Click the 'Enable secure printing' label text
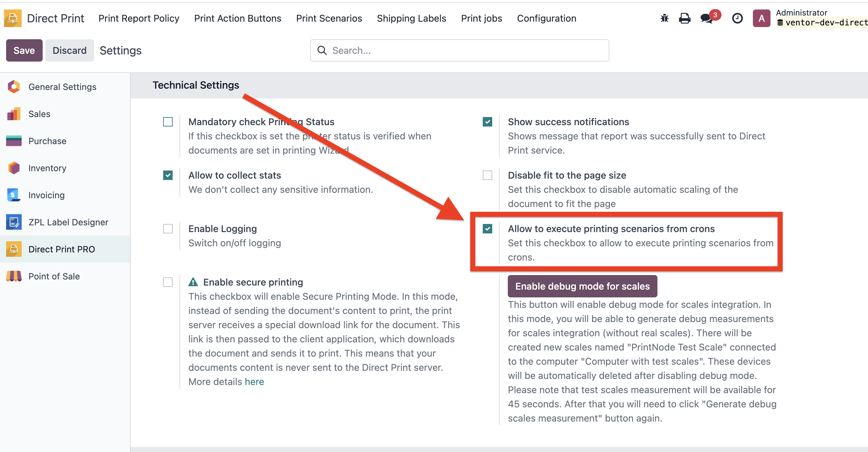 pyautogui.click(x=253, y=282)
